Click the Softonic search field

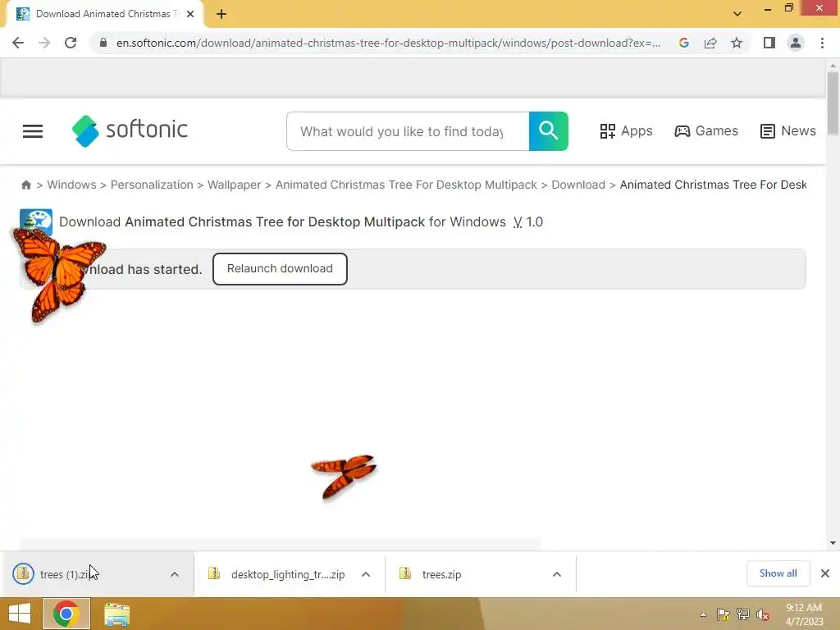pos(408,131)
